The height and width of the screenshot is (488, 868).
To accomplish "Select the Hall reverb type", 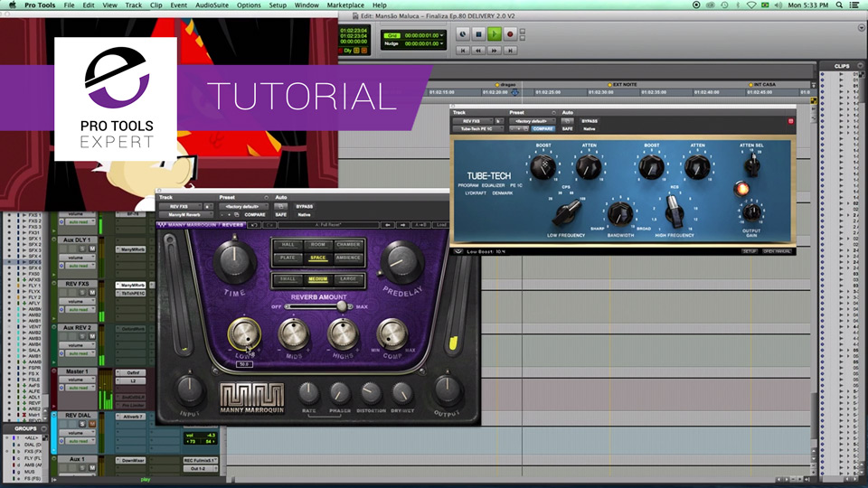I will [x=288, y=245].
